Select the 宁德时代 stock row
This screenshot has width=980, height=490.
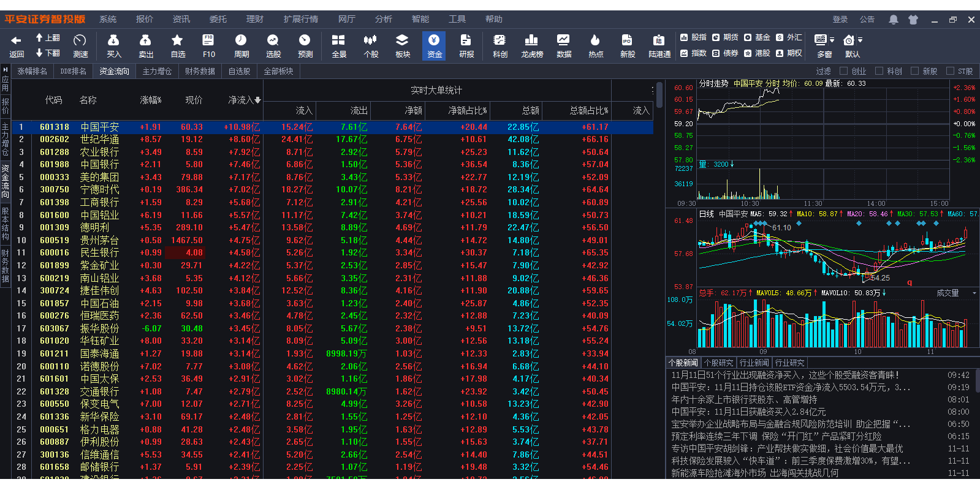coord(100,190)
